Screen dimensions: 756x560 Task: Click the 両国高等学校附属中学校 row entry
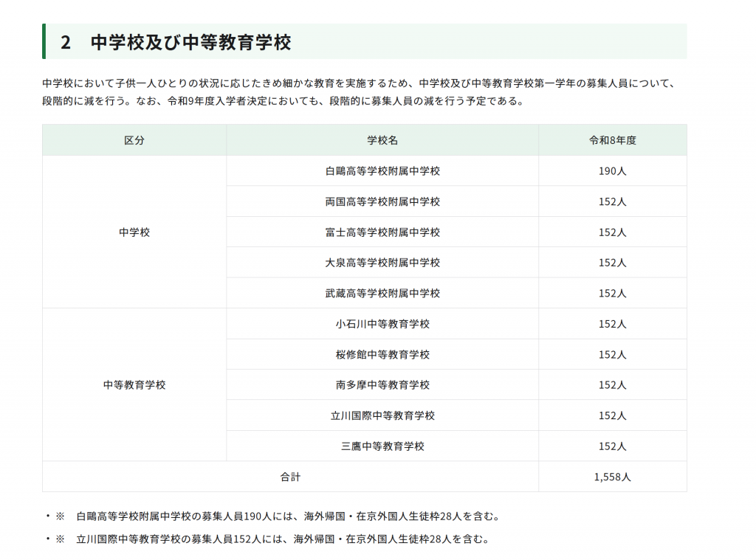[384, 201]
